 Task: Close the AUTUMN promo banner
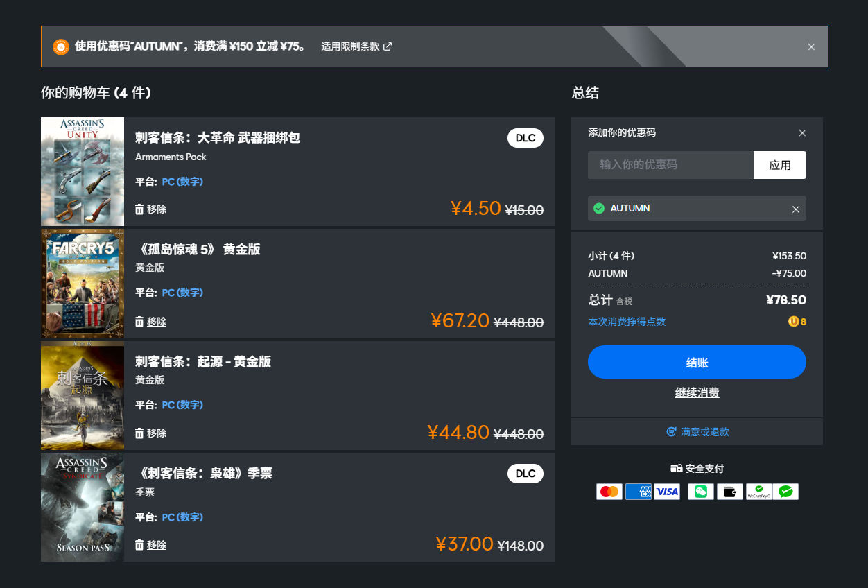(811, 47)
